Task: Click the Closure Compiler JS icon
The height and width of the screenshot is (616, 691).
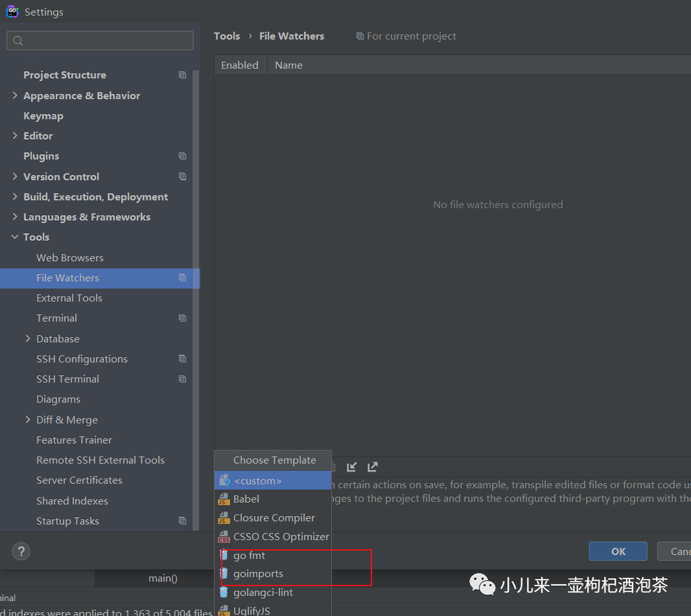Action: pyautogui.click(x=224, y=517)
